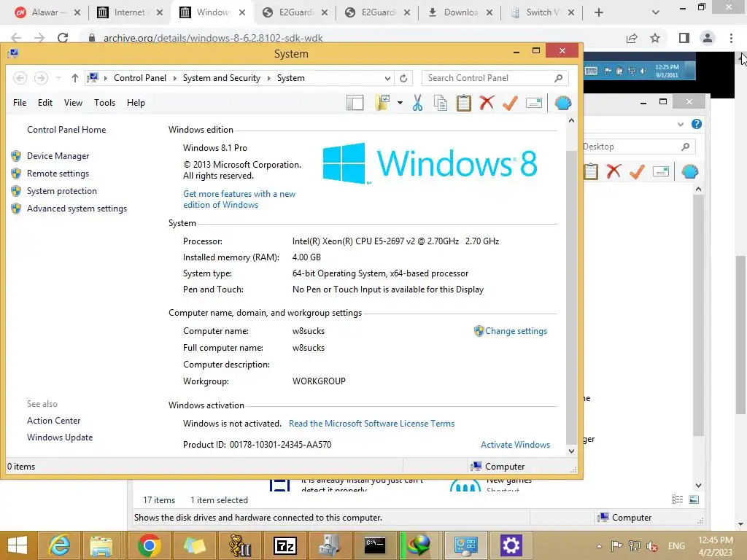Refresh the System Control Panel page

click(x=403, y=78)
